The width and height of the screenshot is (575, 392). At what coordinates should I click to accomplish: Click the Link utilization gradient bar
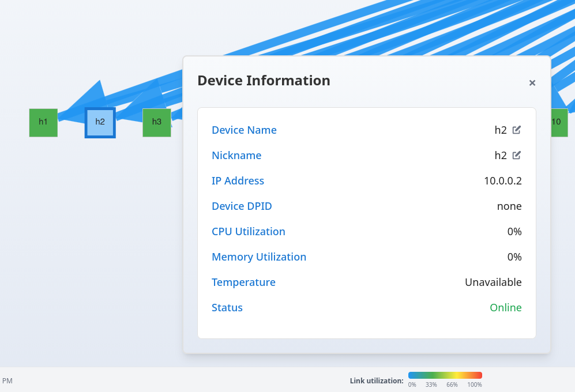tap(445, 375)
